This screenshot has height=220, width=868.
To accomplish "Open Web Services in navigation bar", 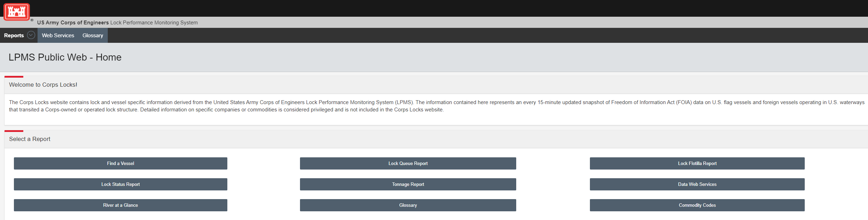I will pos(58,36).
